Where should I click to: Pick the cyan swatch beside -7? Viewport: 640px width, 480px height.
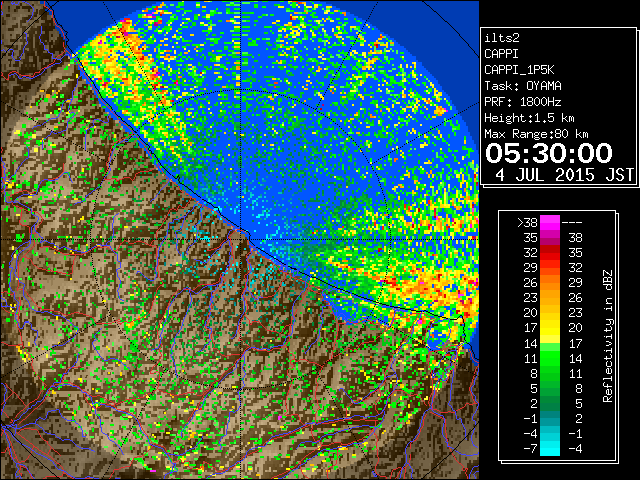[550, 448]
